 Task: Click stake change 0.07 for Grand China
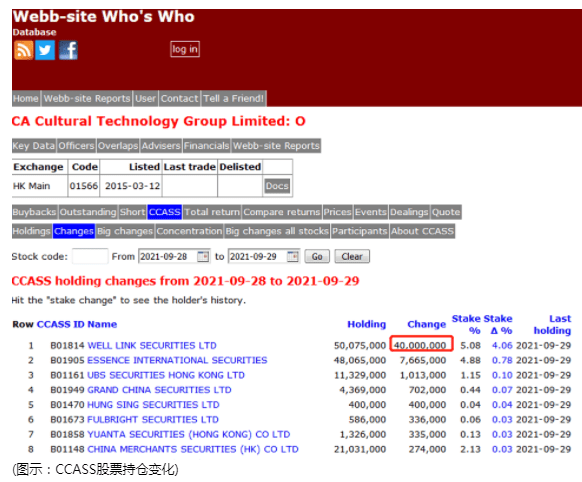pos(502,390)
